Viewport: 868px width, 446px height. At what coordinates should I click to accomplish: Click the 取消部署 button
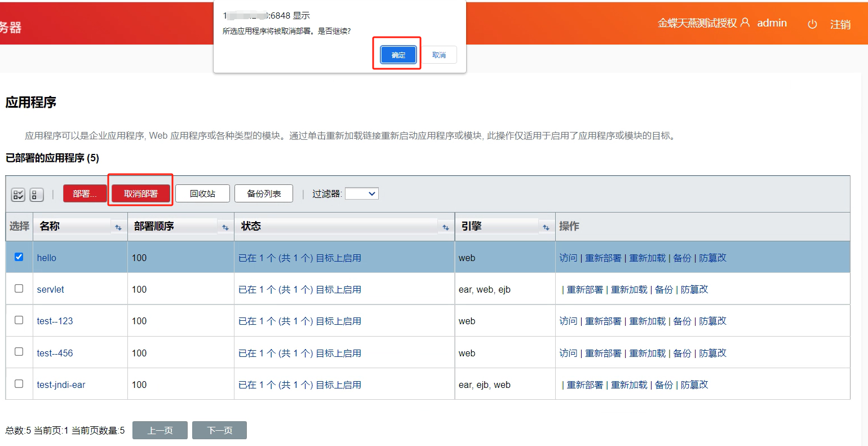141,193
